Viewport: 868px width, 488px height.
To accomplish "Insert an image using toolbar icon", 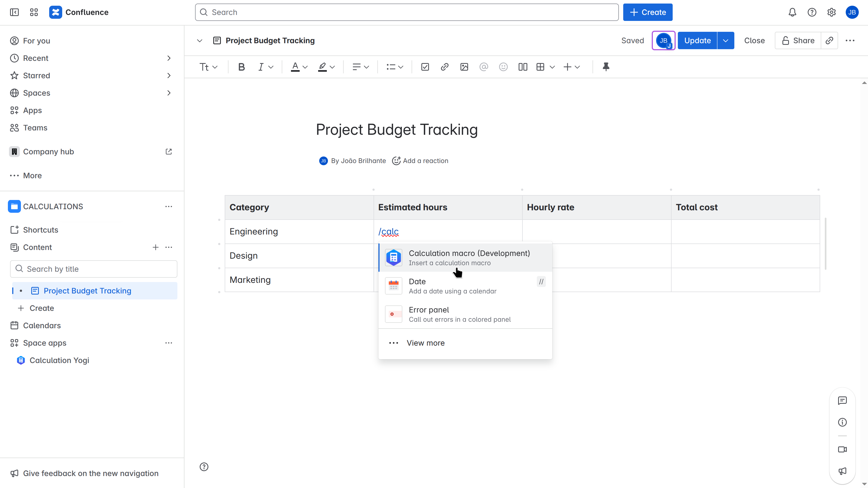I will click(x=464, y=67).
